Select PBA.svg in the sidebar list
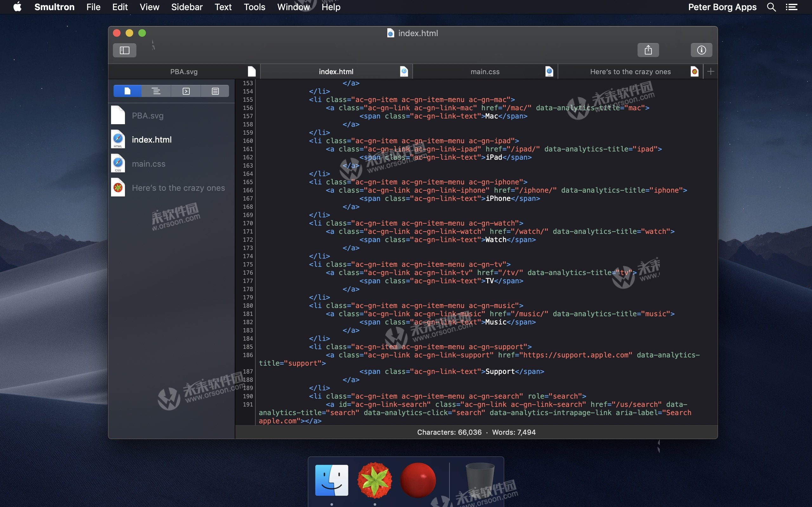The image size is (812, 507). click(x=147, y=116)
